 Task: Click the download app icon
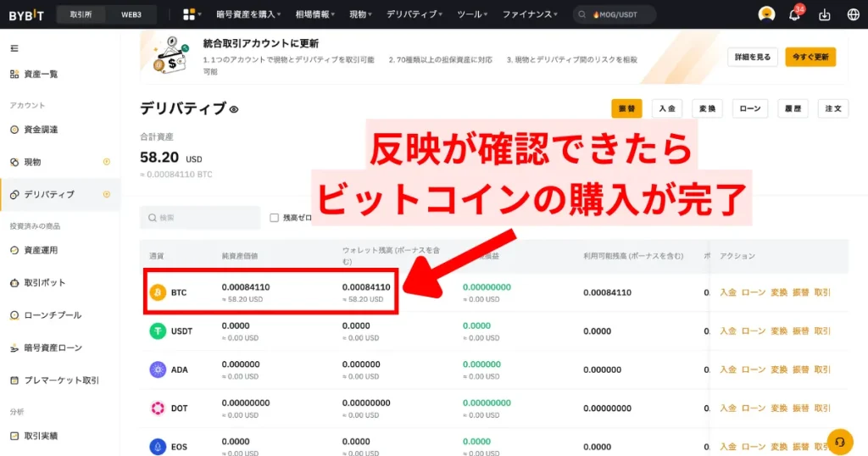coord(824,15)
